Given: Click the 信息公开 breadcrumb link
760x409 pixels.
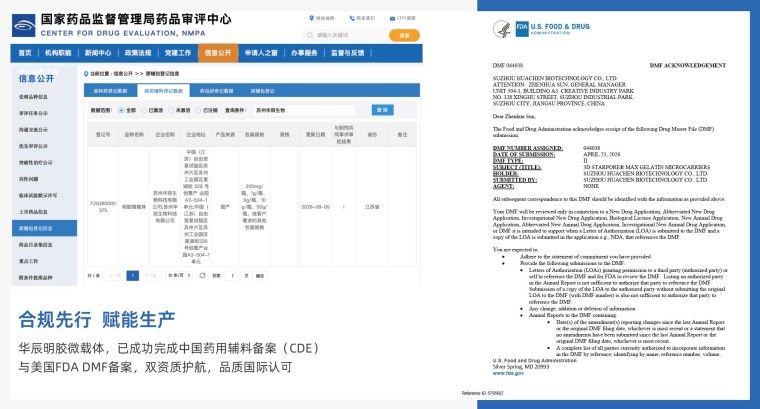Looking at the screenshot, I should 123,74.
